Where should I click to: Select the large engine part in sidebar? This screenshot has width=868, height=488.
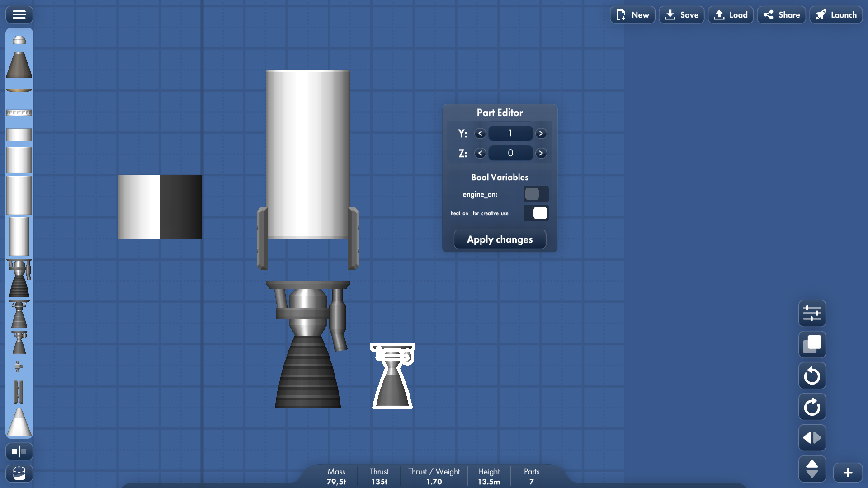pos(19,279)
